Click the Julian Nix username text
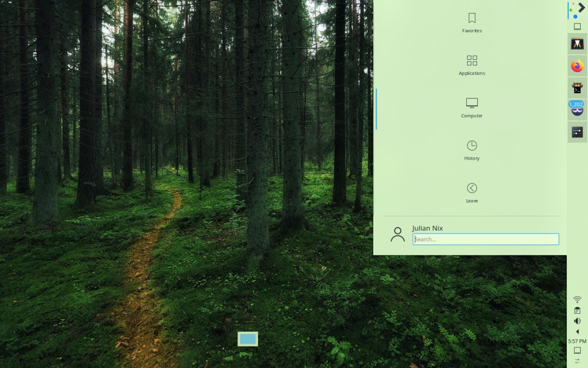The image size is (588, 368). [427, 228]
